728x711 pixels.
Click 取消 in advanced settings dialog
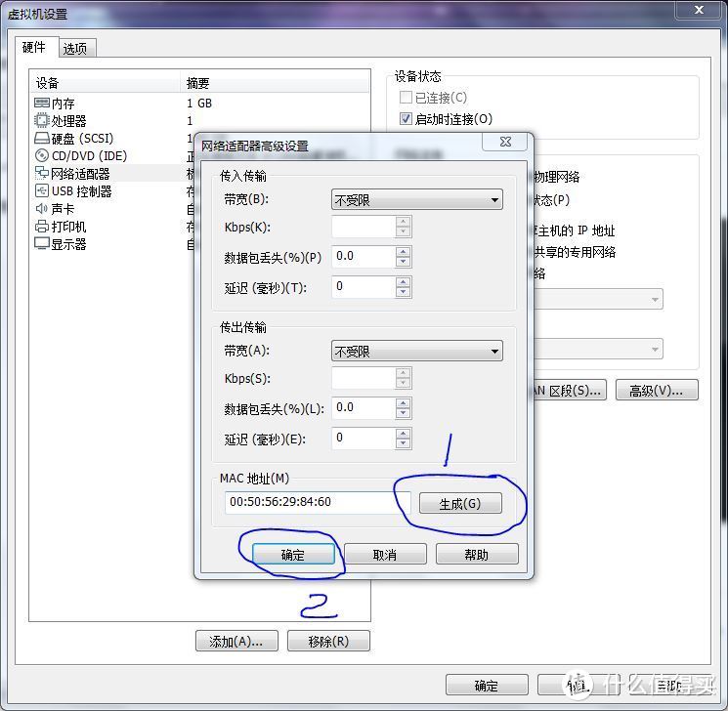click(x=385, y=555)
